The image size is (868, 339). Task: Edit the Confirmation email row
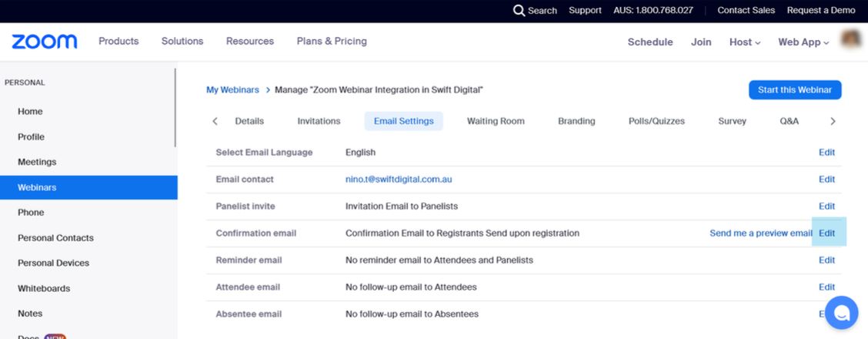826,233
